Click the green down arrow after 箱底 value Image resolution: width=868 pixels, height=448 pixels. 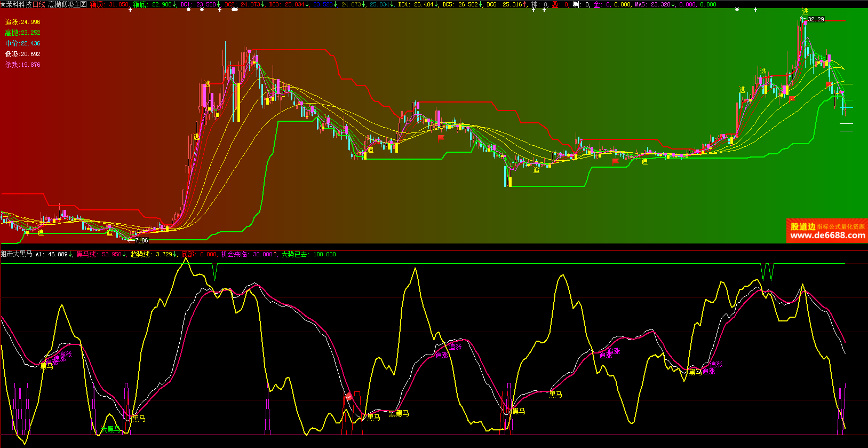pos(175,4)
